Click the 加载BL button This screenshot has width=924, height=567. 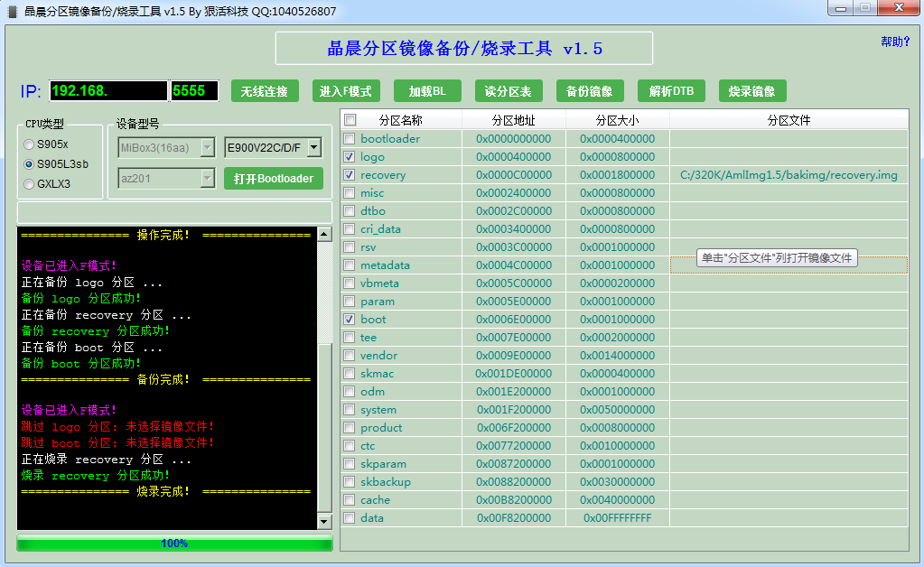[x=427, y=91]
